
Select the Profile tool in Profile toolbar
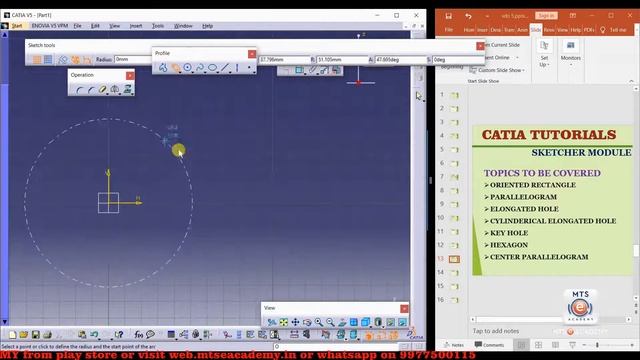click(163, 67)
